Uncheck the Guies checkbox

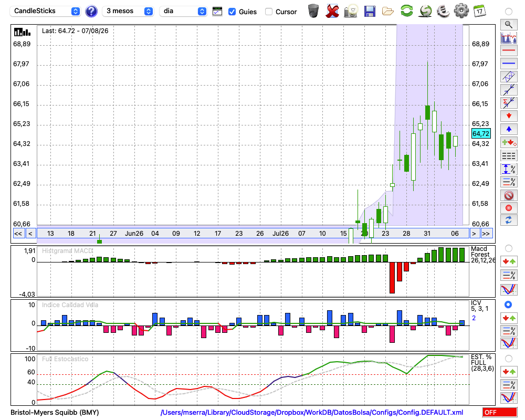232,12
